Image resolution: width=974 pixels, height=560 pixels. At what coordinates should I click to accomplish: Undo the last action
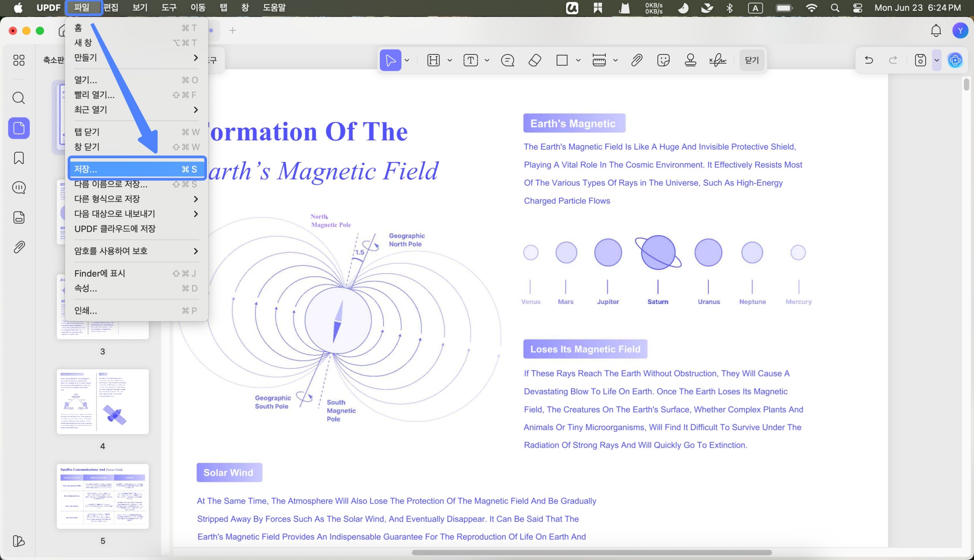tap(869, 60)
